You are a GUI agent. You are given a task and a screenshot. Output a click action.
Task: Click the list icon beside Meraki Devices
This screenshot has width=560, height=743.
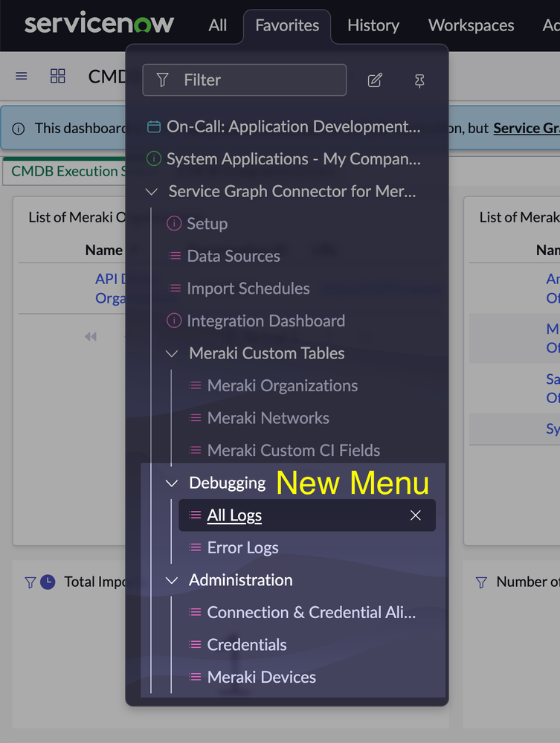click(x=195, y=677)
